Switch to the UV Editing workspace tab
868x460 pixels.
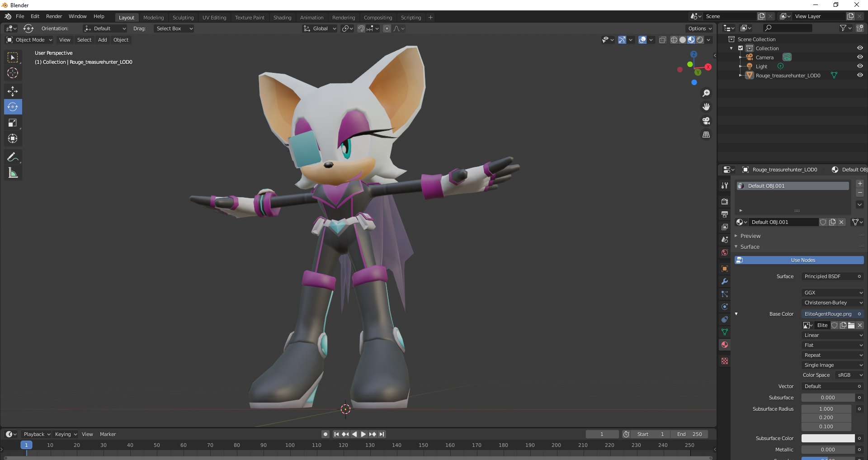tap(214, 18)
